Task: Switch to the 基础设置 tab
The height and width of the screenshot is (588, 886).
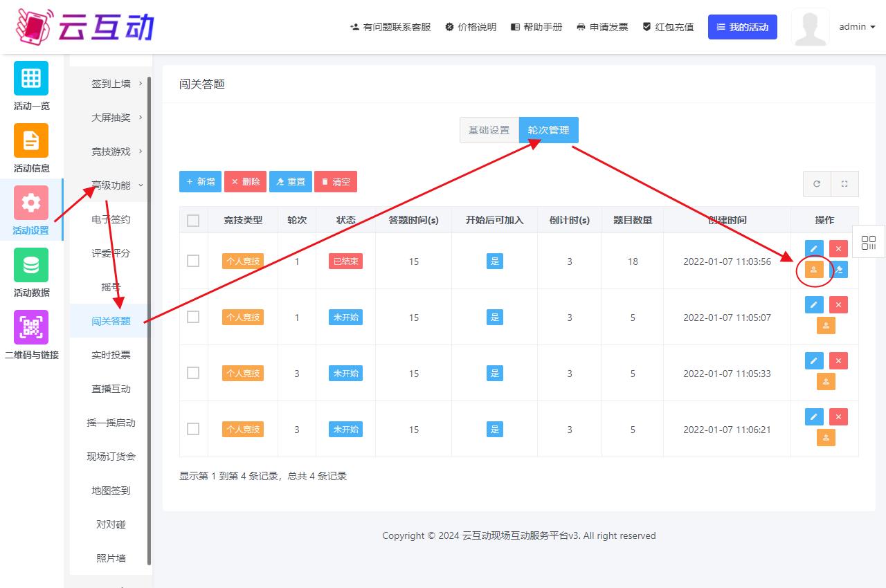Action: 489,130
